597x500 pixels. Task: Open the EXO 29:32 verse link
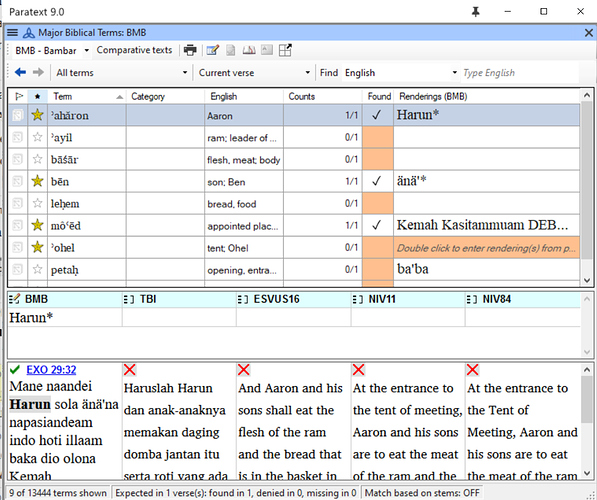[x=51, y=369]
